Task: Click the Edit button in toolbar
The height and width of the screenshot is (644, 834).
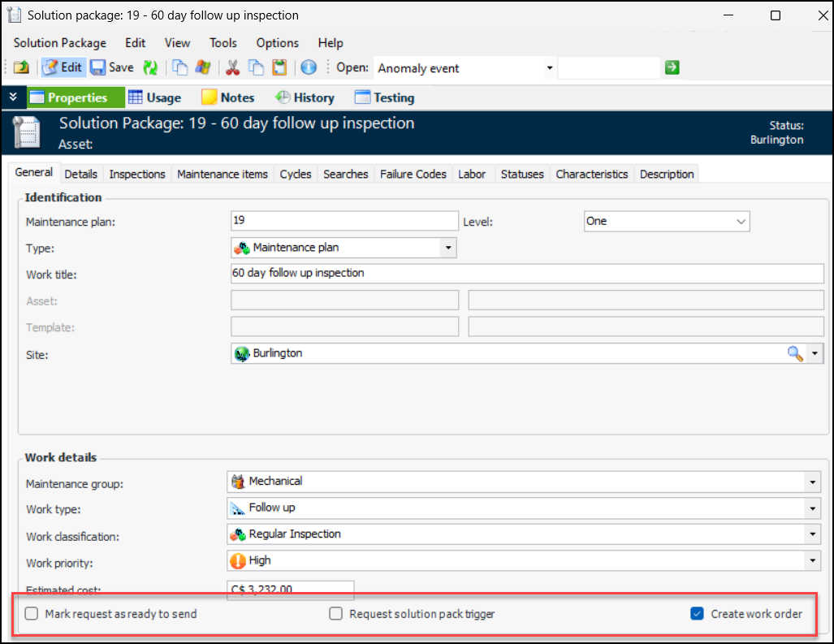Action: [x=63, y=68]
